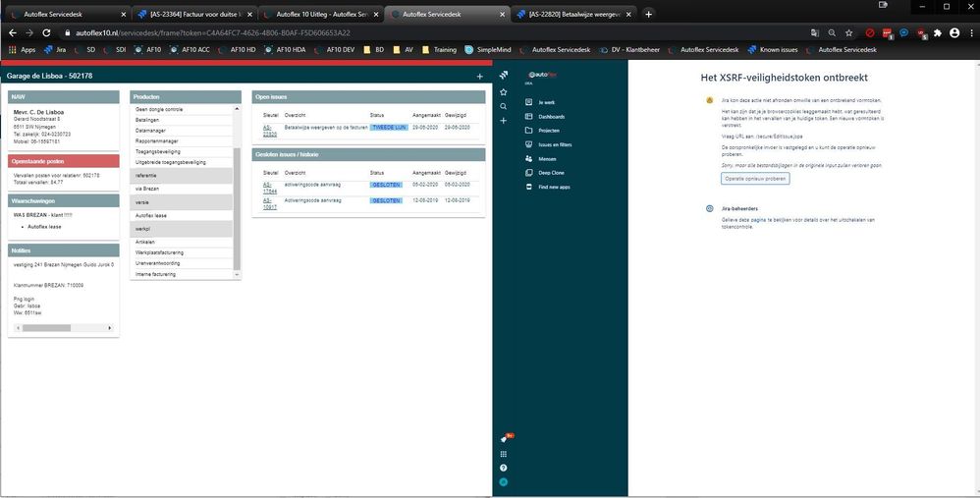Click the 'Openstaande posten' red panel header
The height and width of the screenshot is (498, 980).
(x=63, y=161)
